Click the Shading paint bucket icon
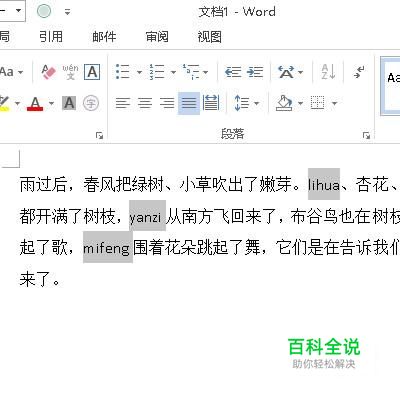 [284, 103]
